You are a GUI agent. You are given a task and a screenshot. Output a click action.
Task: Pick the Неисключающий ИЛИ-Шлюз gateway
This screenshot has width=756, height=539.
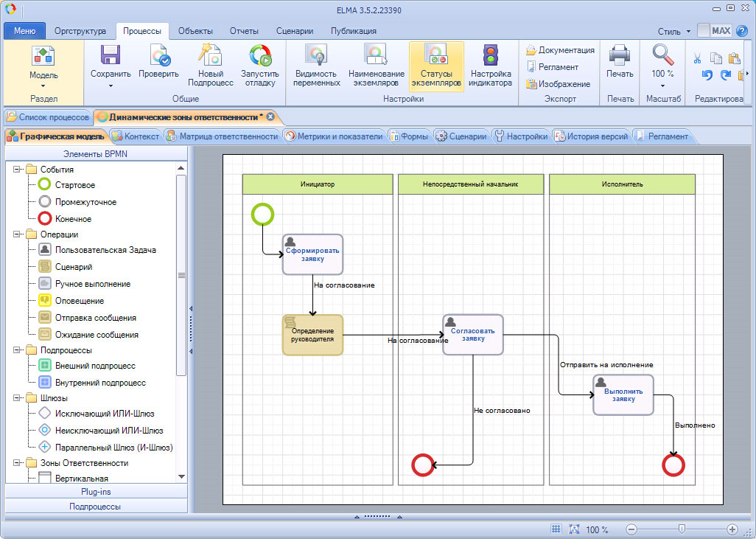click(x=101, y=431)
